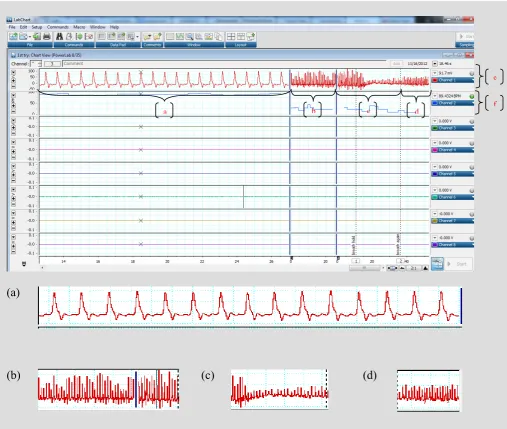507x429 pixels.
Task: Open the Setup menu
Action: pyautogui.click(x=37, y=27)
